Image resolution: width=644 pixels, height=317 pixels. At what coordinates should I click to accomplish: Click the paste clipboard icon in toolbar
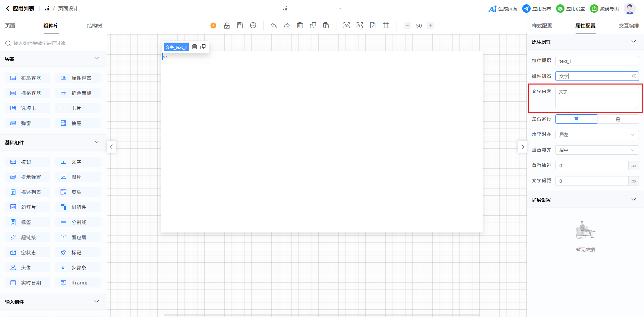tap(326, 25)
